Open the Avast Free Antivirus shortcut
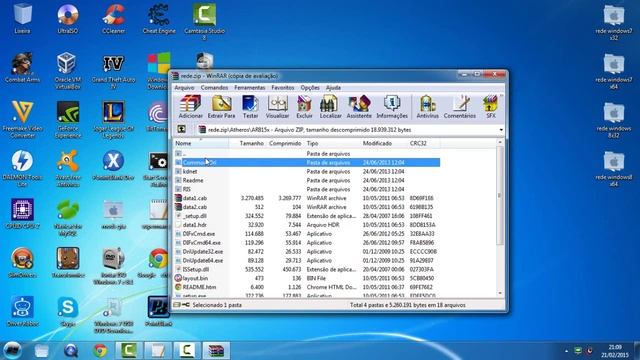This screenshot has height=360, width=640. click(68, 168)
